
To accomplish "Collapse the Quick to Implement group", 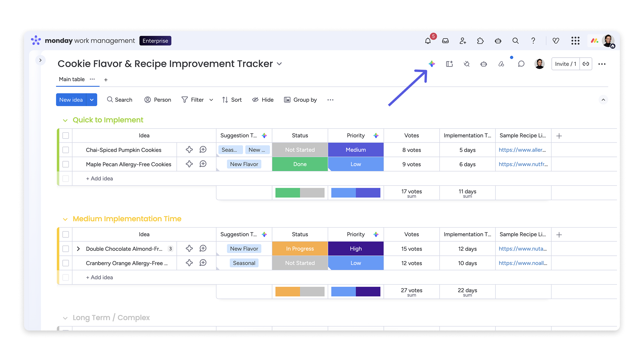I will tap(65, 120).
